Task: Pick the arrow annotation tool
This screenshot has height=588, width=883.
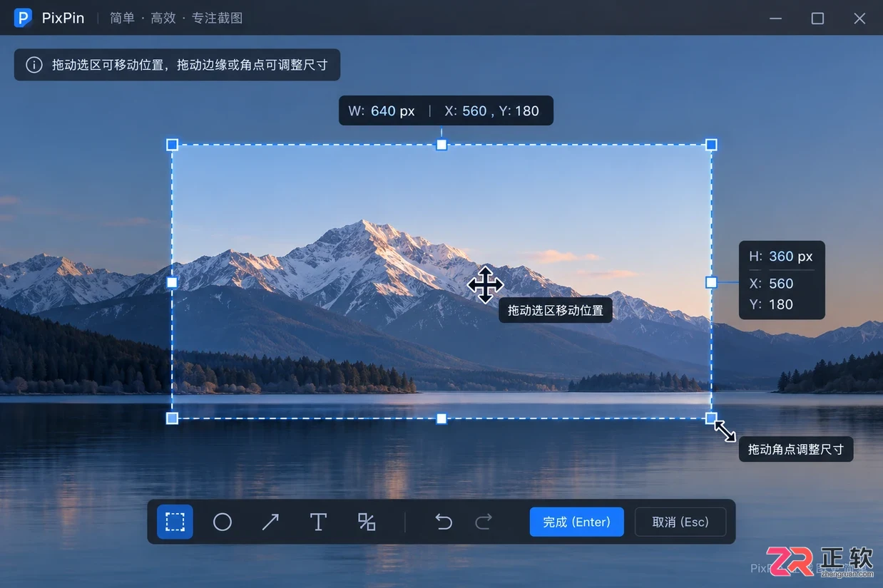Action: pyautogui.click(x=270, y=522)
